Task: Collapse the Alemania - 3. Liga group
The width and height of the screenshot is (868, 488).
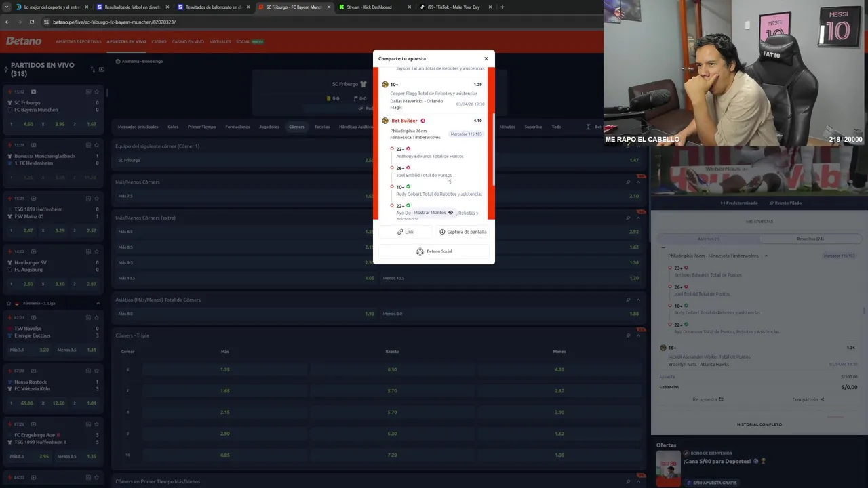Action: tap(98, 303)
